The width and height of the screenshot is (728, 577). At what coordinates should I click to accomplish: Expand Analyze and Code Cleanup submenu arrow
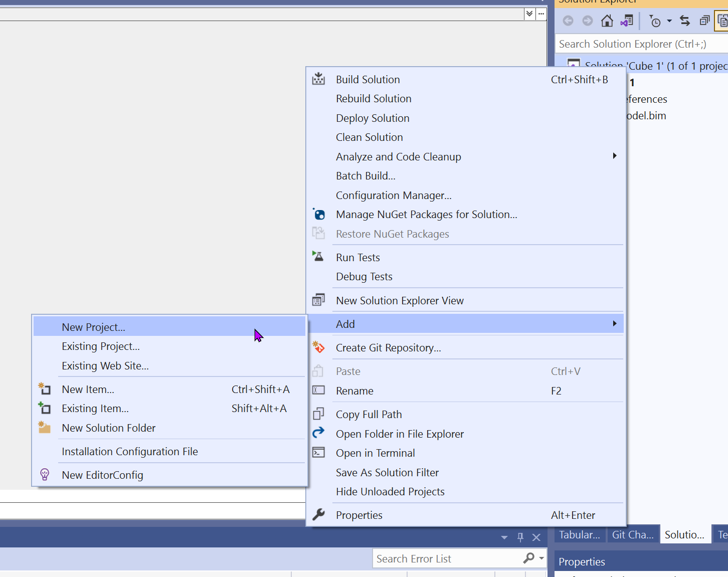pyautogui.click(x=615, y=156)
